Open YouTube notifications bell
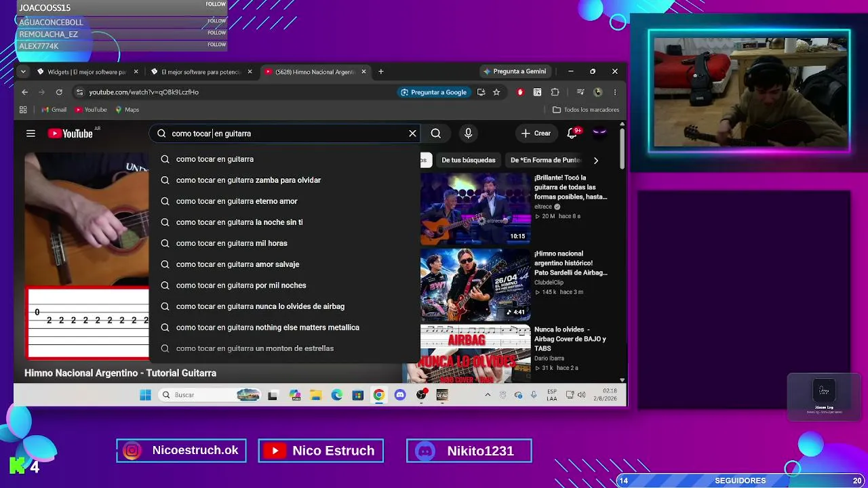The image size is (868, 488). (572, 134)
